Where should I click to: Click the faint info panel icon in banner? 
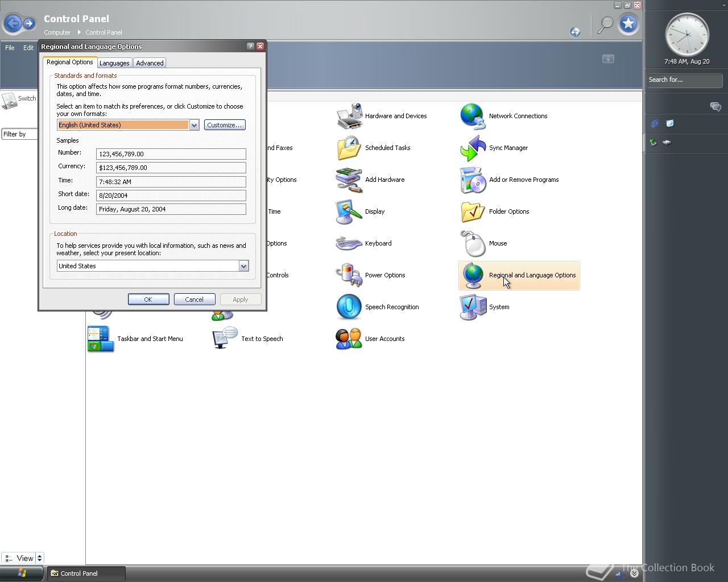click(x=608, y=59)
